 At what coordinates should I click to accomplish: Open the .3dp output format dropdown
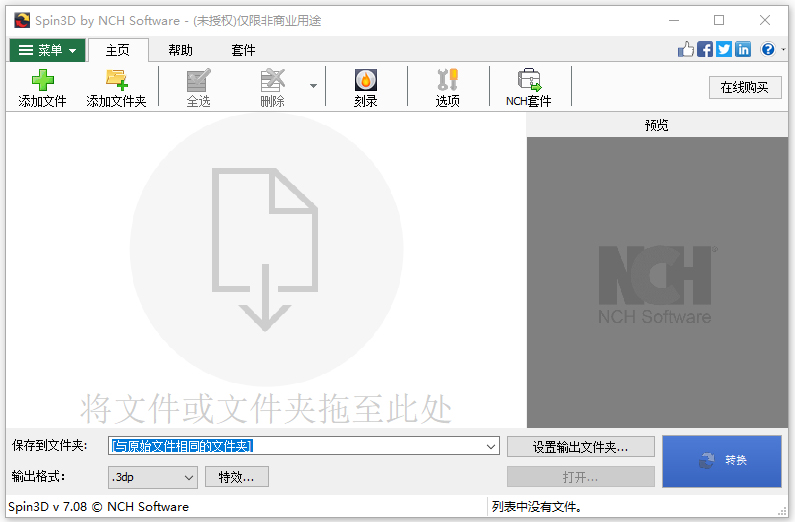tap(153, 477)
